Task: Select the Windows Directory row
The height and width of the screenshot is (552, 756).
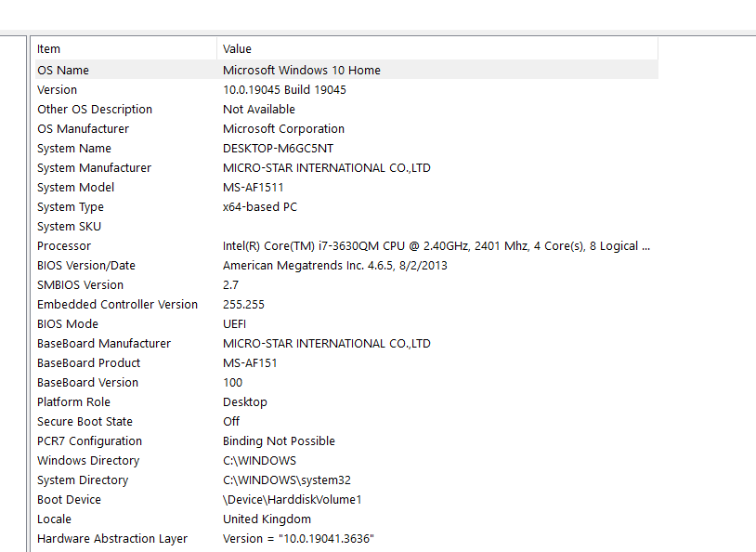Action: [x=346, y=460]
